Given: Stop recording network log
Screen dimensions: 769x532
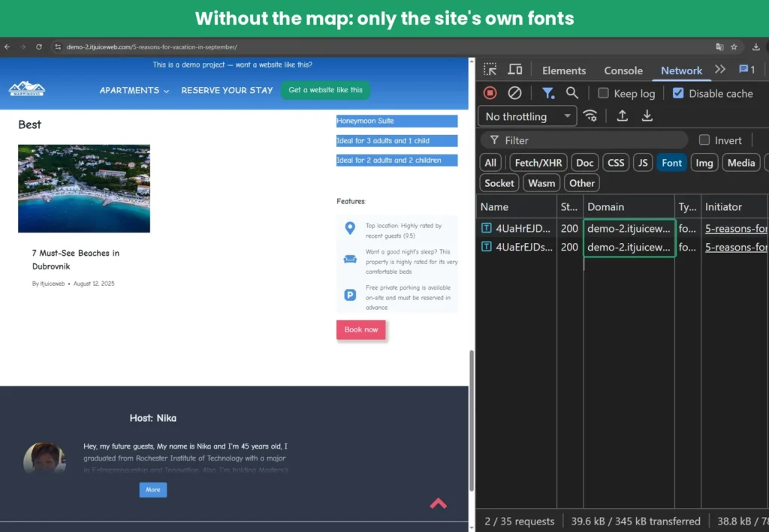Looking at the screenshot, I should coord(490,93).
